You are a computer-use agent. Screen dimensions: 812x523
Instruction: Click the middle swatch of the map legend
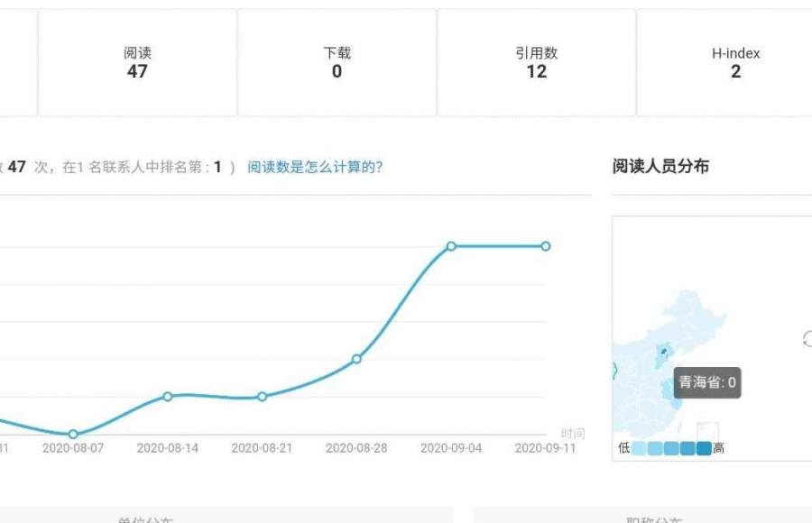click(x=671, y=448)
